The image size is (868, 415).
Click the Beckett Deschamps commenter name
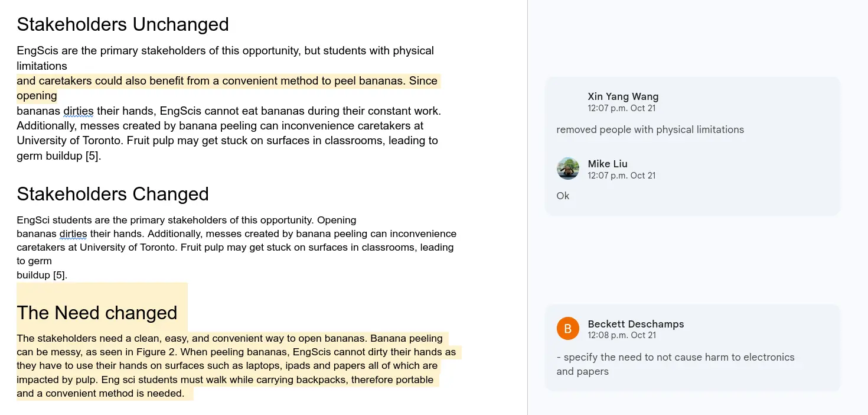pyautogui.click(x=635, y=324)
